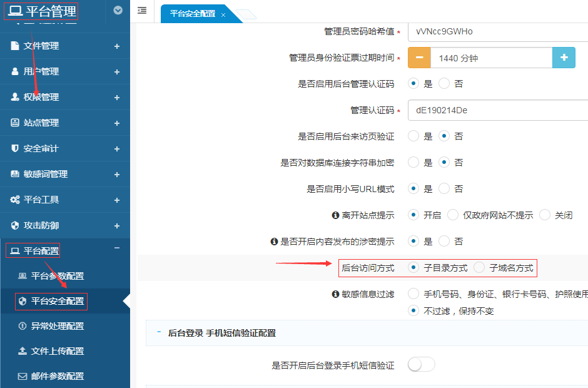Open 邮件参数配置 in the sidebar

(x=57, y=376)
